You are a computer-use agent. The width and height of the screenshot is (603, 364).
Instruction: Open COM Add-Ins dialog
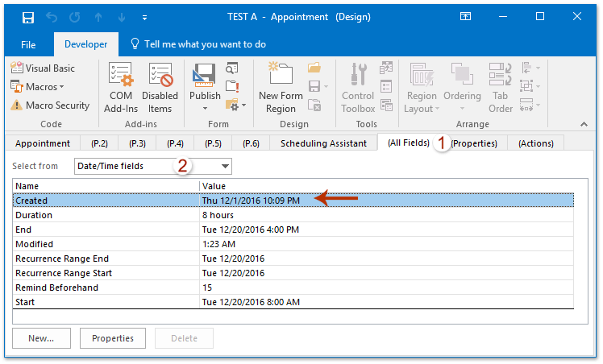pos(121,88)
